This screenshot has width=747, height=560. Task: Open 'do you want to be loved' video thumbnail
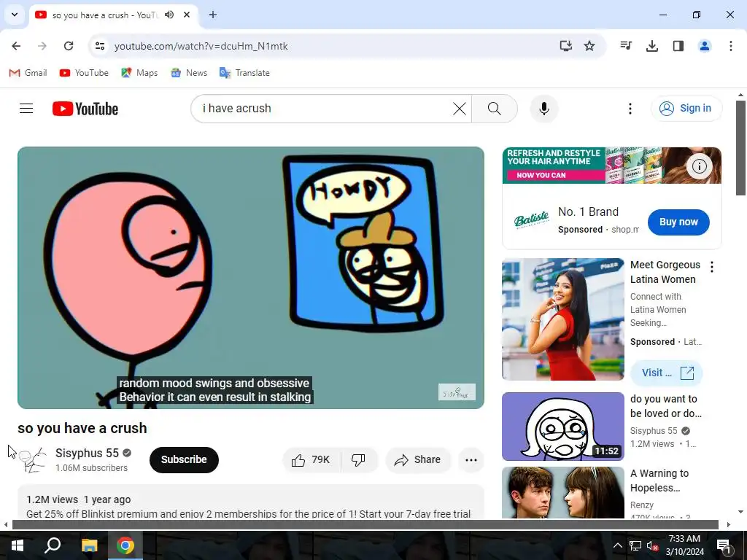(x=562, y=426)
